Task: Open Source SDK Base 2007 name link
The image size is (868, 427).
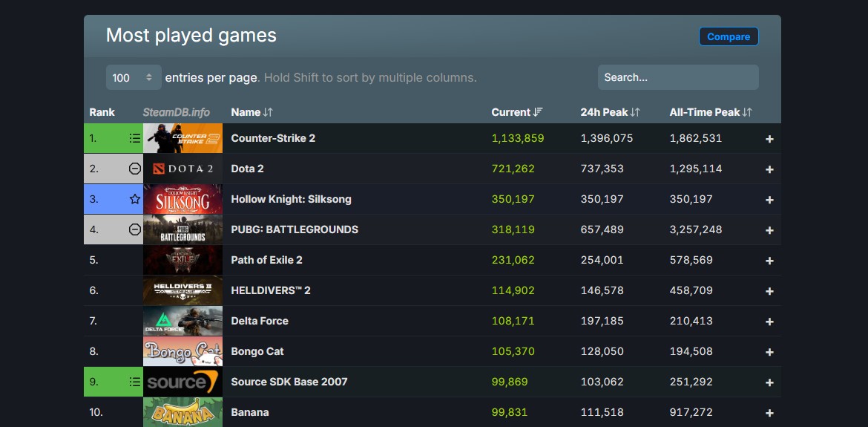Action: tap(289, 382)
